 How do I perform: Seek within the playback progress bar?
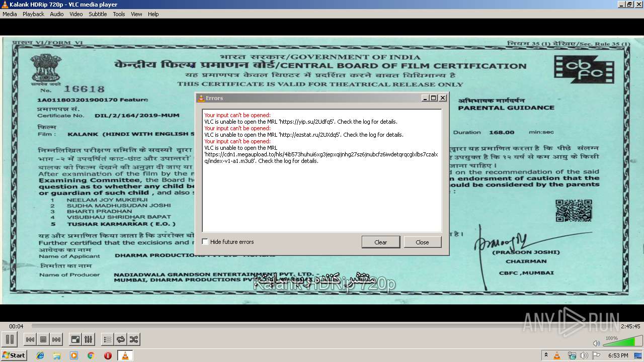pyautogui.click(x=323, y=326)
